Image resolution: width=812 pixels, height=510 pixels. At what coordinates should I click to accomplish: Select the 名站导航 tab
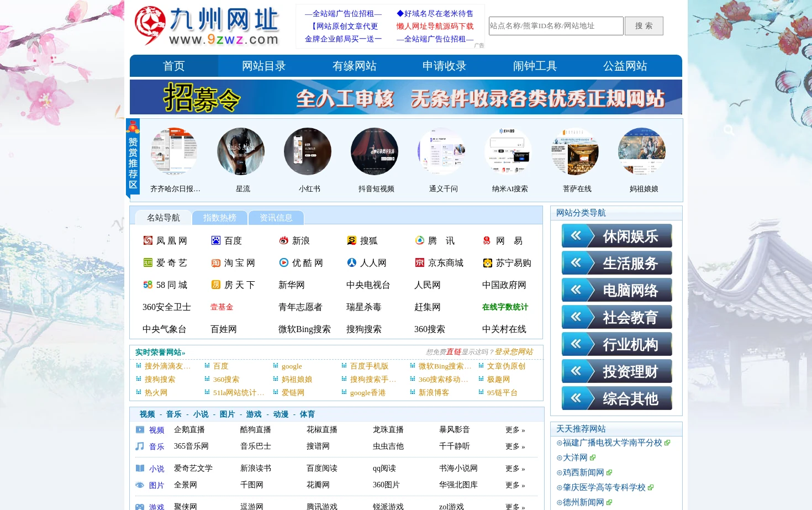164,218
